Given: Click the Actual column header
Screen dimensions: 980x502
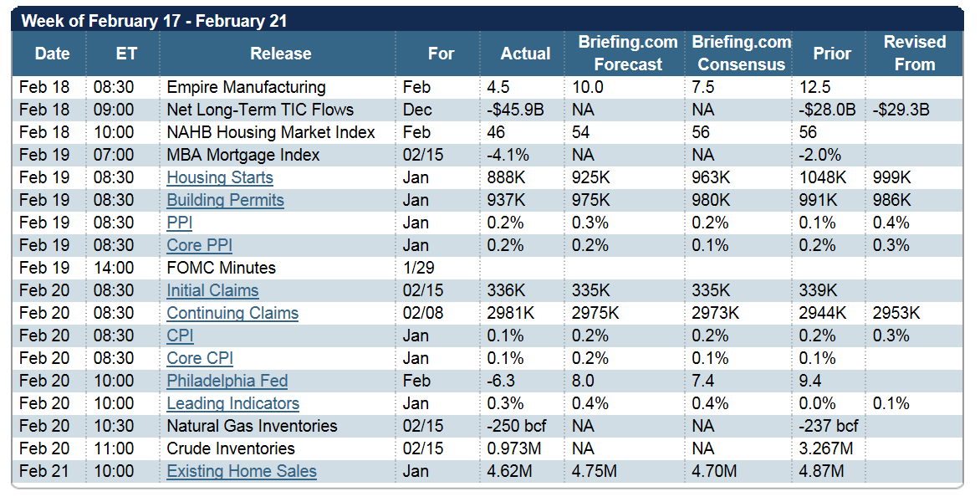Looking at the screenshot, I should point(525,54).
